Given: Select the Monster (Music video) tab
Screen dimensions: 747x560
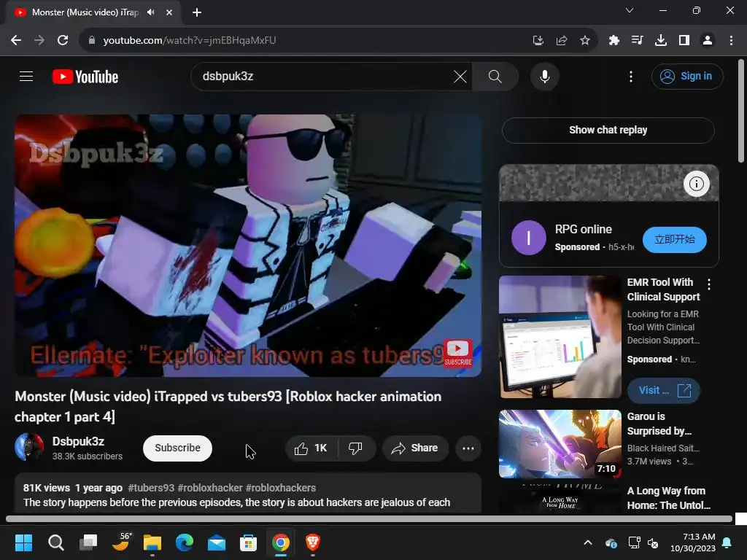Looking at the screenshot, I should (85, 12).
